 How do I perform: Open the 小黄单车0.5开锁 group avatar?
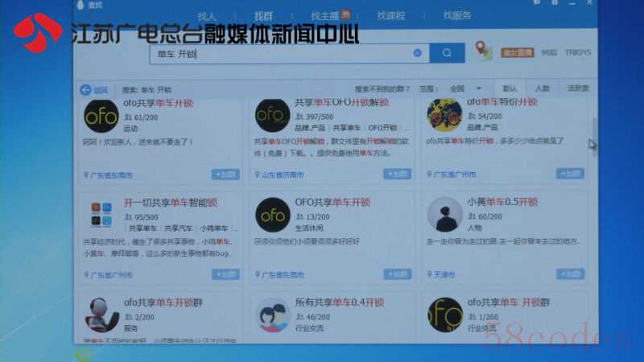click(x=444, y=214)
